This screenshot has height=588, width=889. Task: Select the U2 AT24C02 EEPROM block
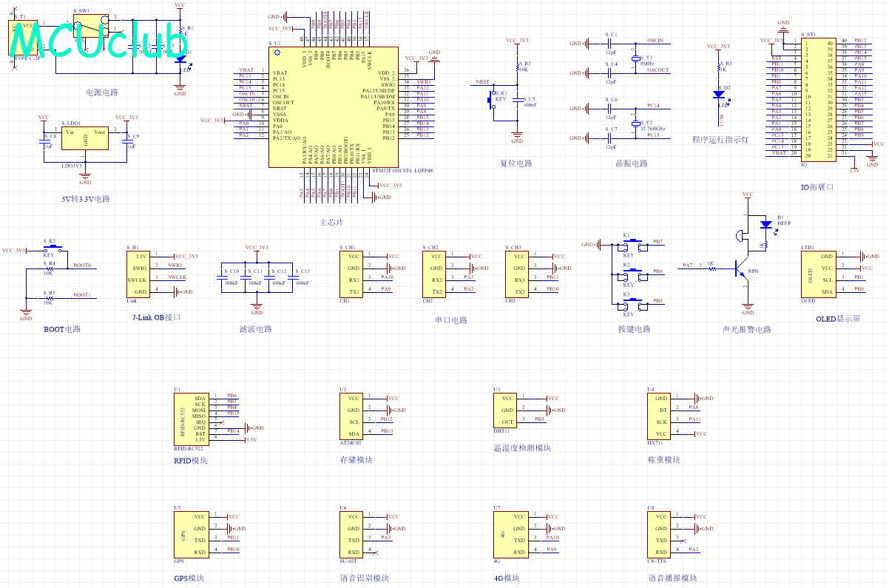pyautogui.click(x=353, y=416)
